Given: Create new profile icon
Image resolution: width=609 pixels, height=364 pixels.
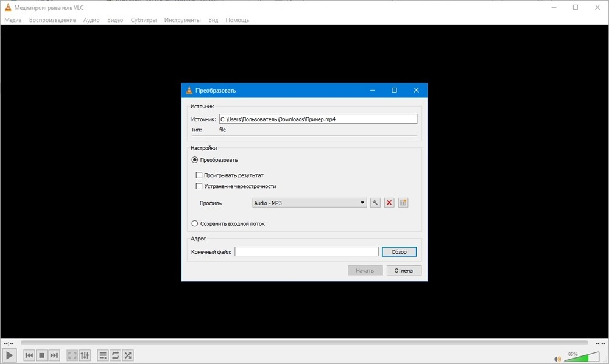Looking at the screenshot, I should pyautogui.click(x=403, y=203).
